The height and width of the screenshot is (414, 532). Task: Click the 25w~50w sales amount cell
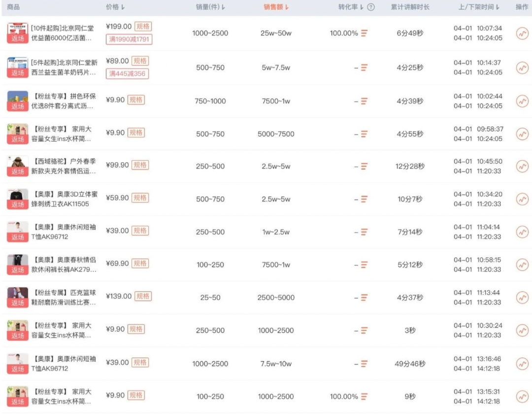(276, 33)
